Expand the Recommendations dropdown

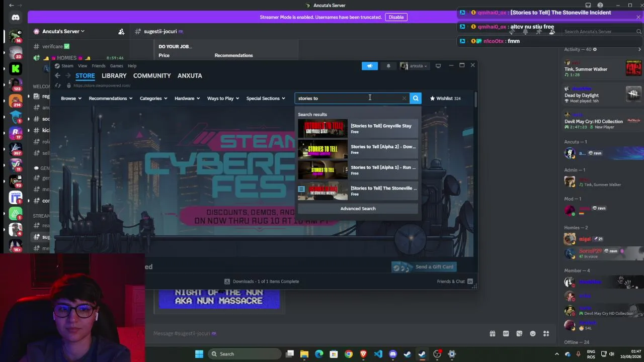coord(110,98)
